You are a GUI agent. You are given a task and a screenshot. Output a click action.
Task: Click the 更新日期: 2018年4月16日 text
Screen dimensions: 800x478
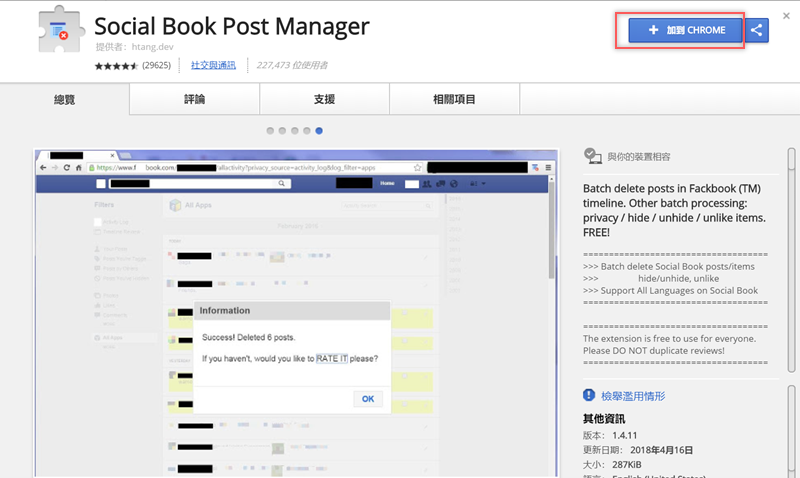pos(638,450)
